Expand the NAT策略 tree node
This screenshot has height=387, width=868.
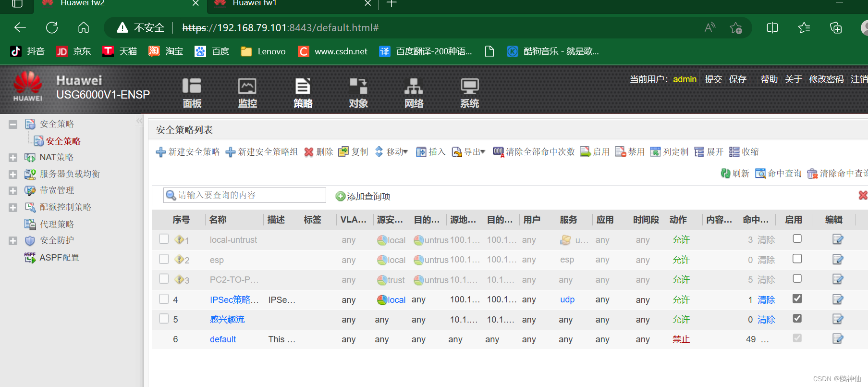13,158
